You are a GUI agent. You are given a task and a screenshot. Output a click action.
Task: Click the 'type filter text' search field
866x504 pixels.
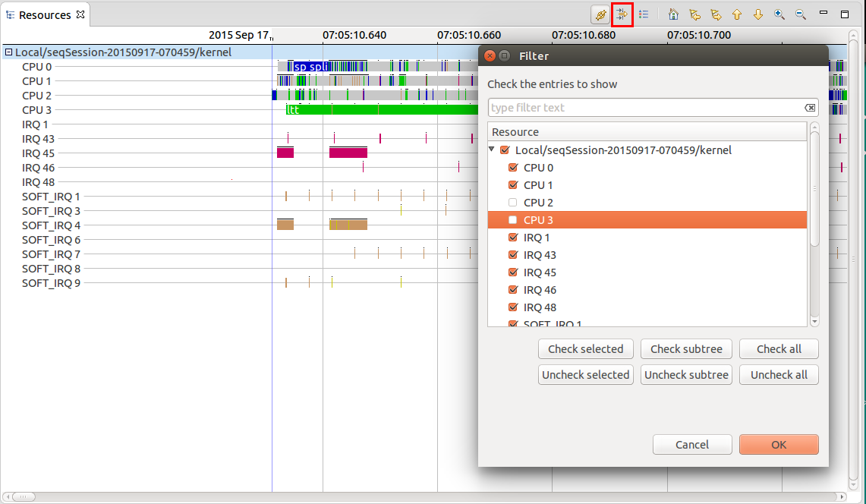click(645, 108)
